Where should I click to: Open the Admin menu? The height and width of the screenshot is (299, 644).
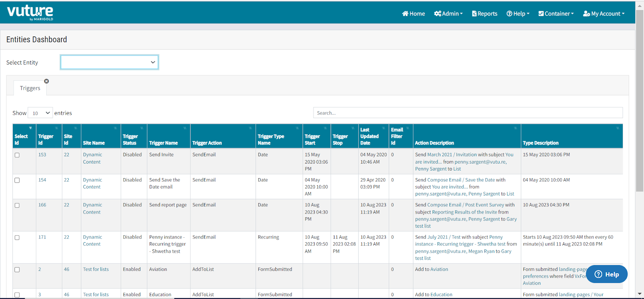click(x=448, y=14)
